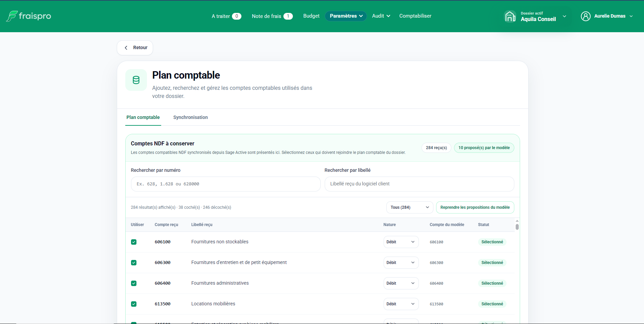Screen dimensions: 644x324
Task: Click the Utiliser column header
Action: (137, 225)
